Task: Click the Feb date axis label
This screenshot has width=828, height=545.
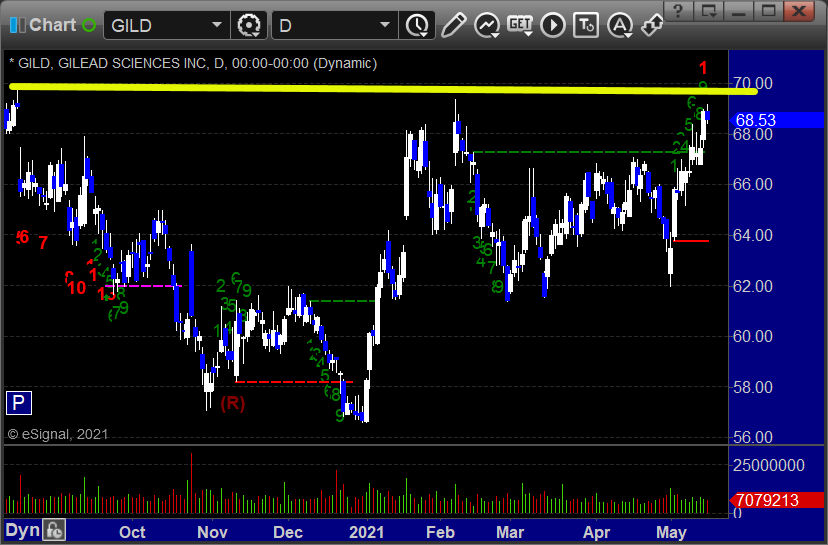Action: click(440, 532)
